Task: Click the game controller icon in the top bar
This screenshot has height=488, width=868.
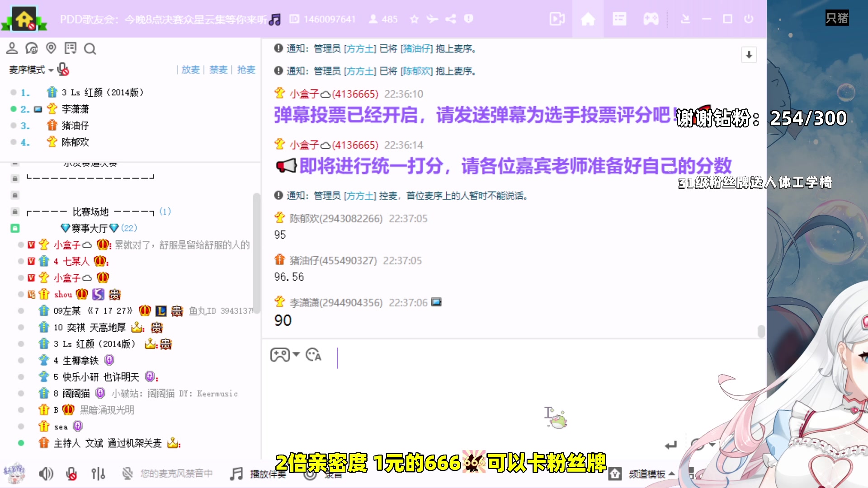Action: tap(651, 19)
